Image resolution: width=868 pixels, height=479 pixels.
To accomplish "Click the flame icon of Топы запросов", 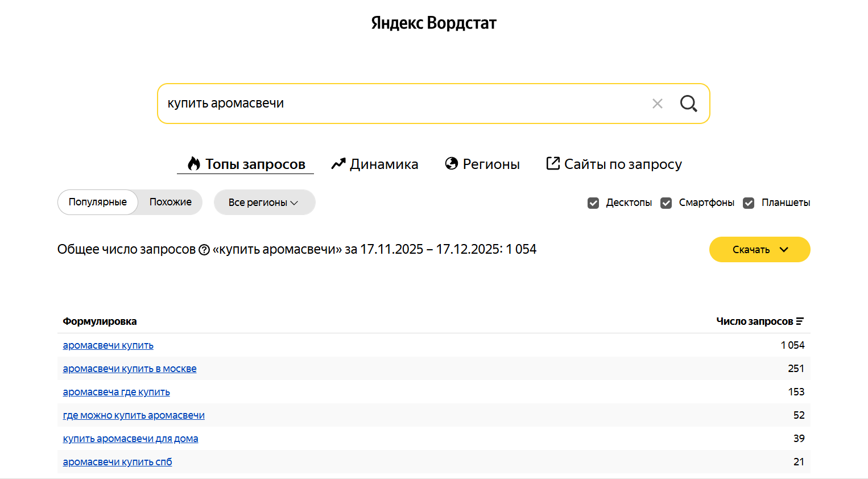I will coord(194,164).
